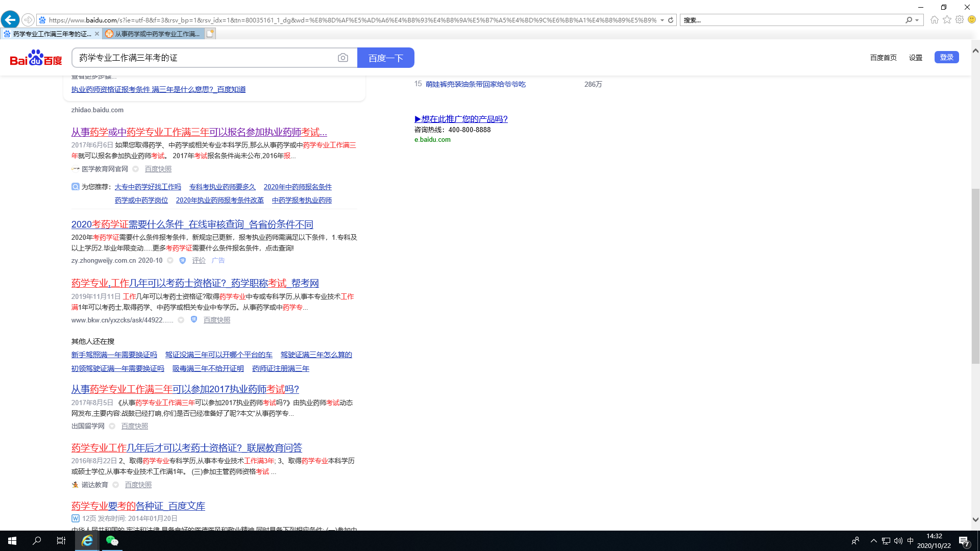Click the camera image search icon
The width and height of the screenshot is (980, 551).
coord(343,58)
